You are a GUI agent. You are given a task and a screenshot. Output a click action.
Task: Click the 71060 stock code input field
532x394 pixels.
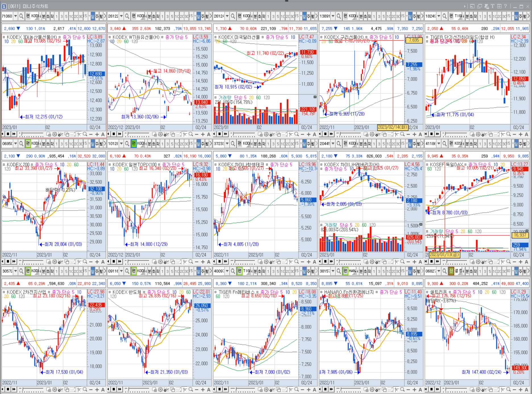tap(7, 16)
